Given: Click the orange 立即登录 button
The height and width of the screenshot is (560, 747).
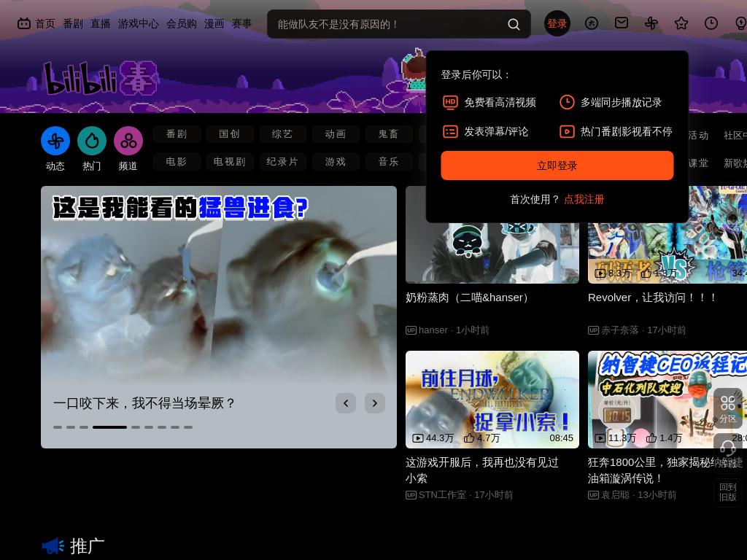Looking at the screenshot, I should coord(557,166).
